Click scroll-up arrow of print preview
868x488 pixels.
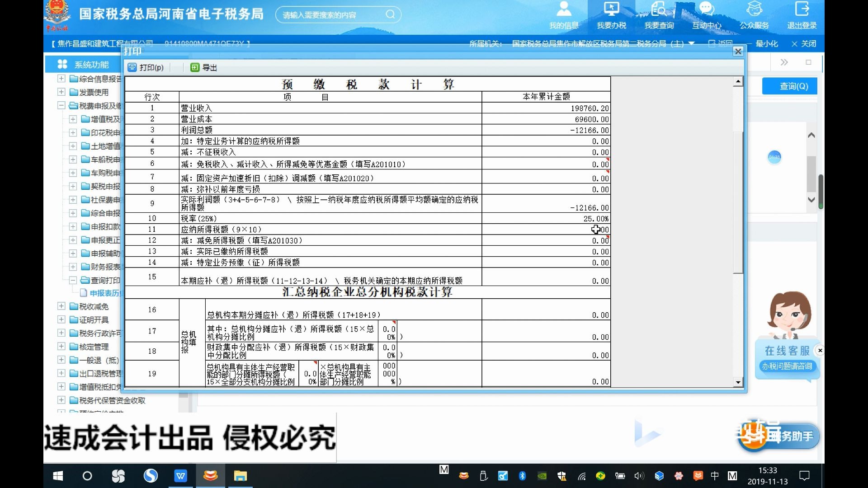[738, 82]
